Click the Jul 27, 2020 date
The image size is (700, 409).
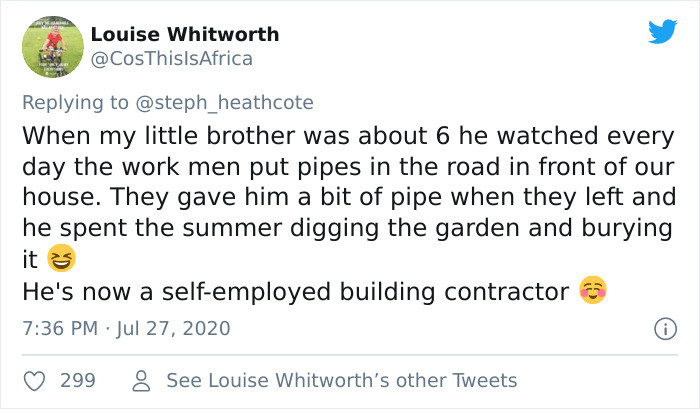point(174,328)
